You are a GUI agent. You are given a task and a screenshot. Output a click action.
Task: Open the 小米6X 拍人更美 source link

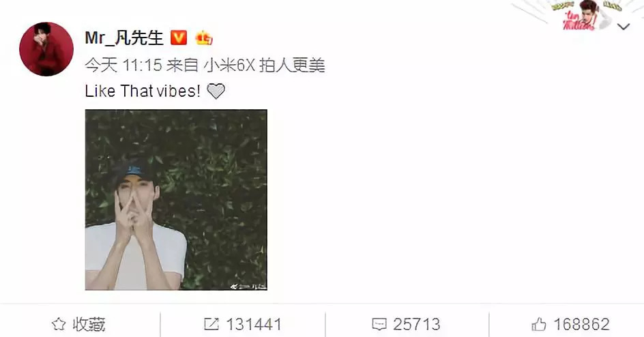point(265,65)
